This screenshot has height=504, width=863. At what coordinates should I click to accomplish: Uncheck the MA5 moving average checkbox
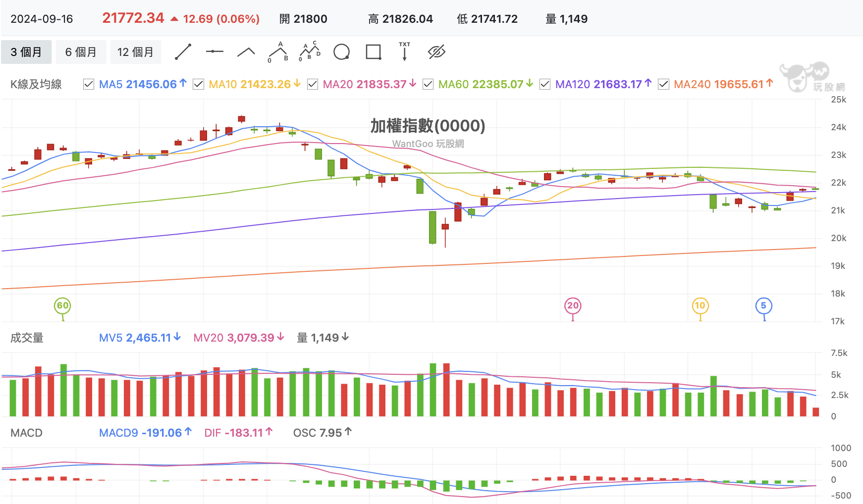89,84
